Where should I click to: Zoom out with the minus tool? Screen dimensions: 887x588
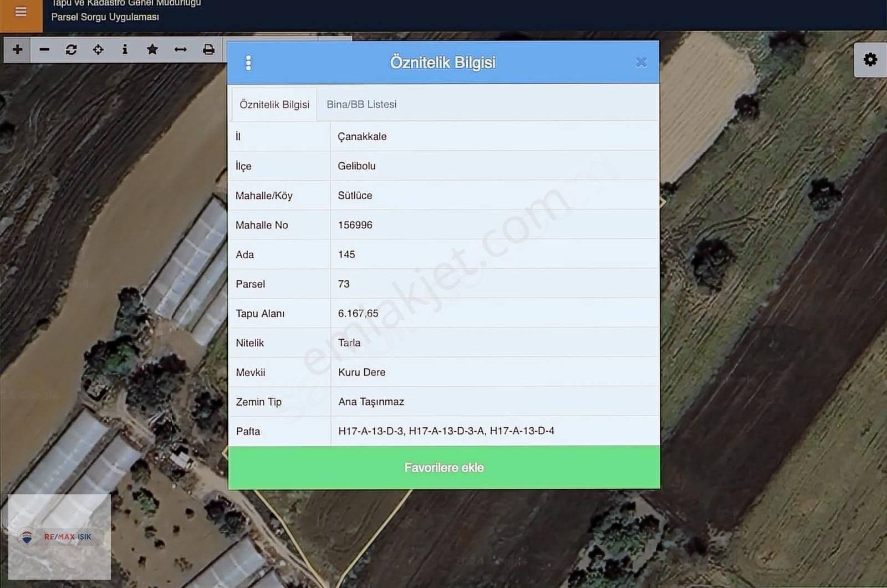point(45,49)
